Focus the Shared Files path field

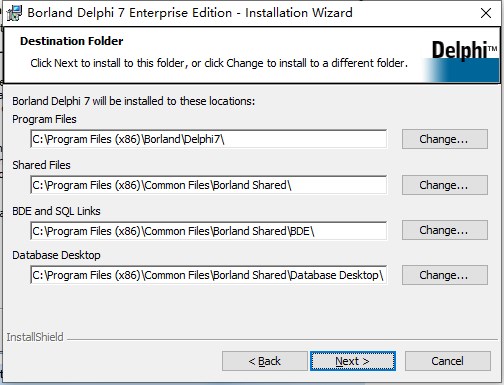coord(209,185)
